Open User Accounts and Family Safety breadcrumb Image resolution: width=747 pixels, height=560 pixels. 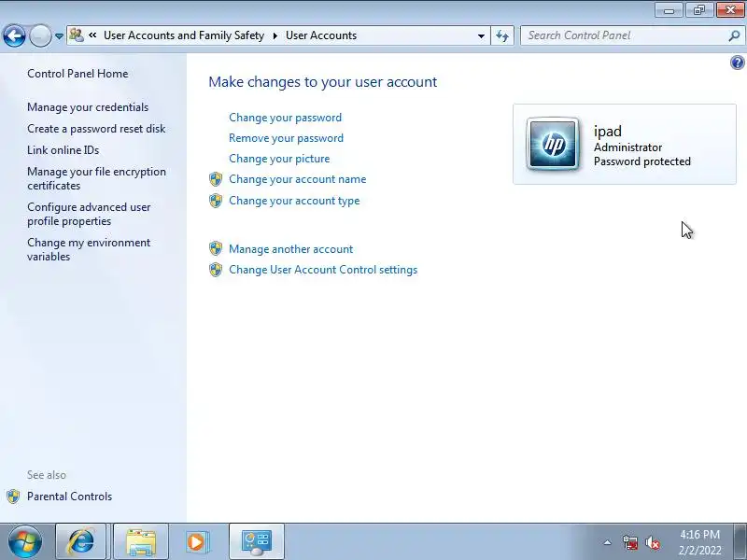click(184, 35)
